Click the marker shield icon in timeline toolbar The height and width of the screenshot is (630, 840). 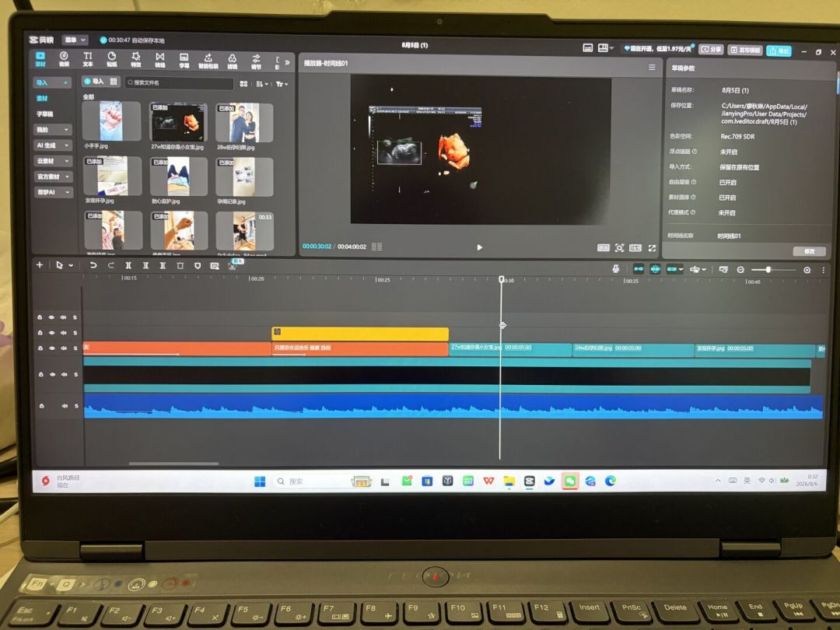pyautogui.click(x=197, y=266)
